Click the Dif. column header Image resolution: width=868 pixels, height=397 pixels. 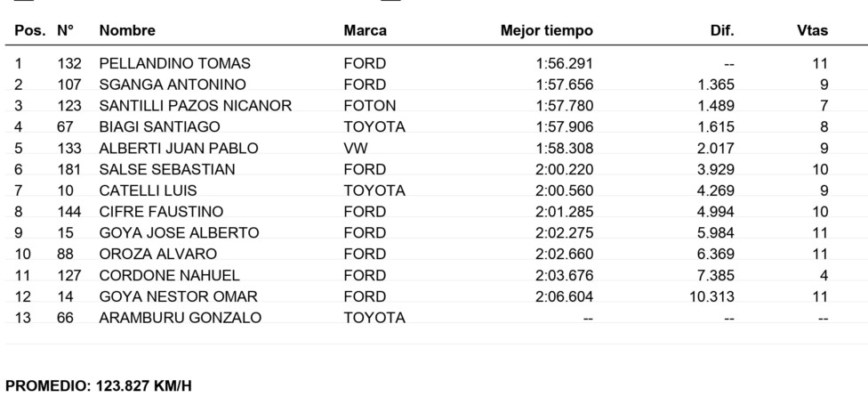722,30
